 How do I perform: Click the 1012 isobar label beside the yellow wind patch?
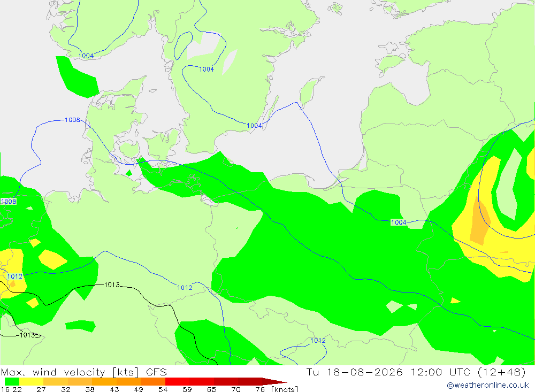tap(14, 276)
